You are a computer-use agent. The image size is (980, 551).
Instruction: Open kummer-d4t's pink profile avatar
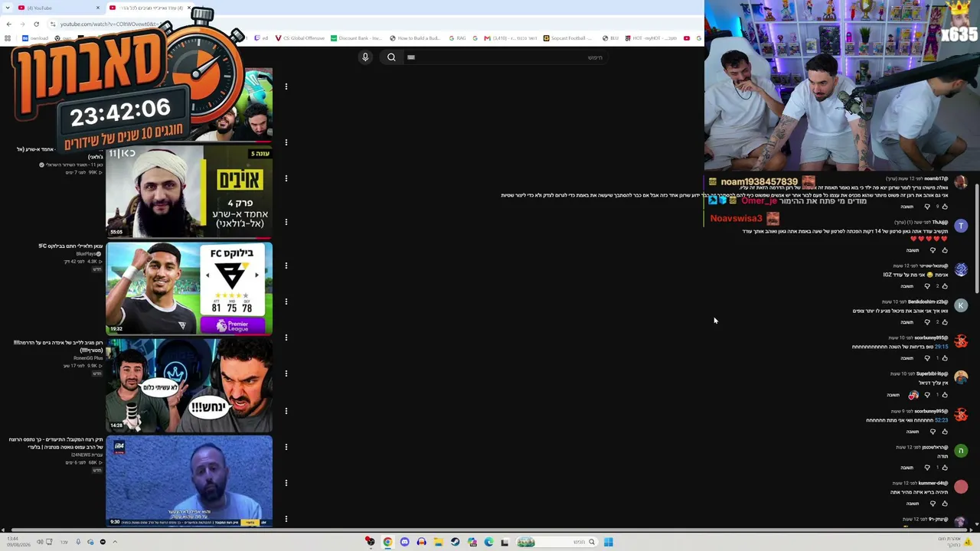(961, 487)
